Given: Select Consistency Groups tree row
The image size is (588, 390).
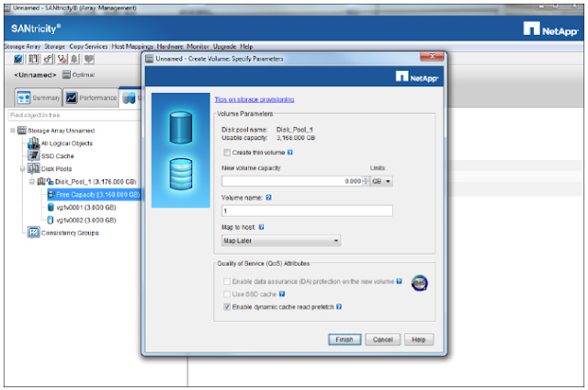Looking at the screenshot, I should pos(63,233).
